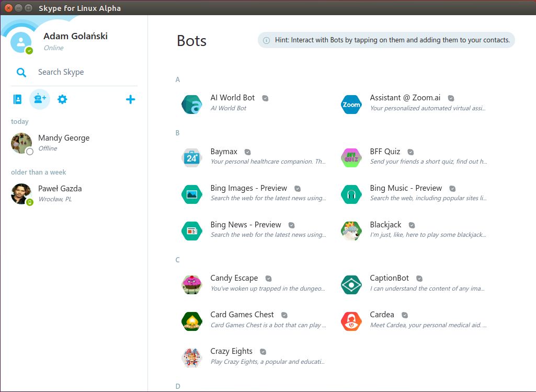Select the Candy Escape cupcake icon
This screenshot has height=392, width=536.
[x=191, y=284]
